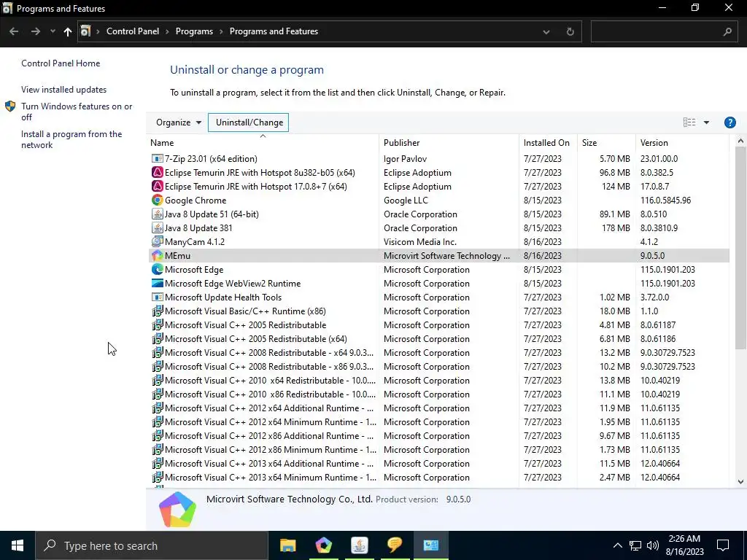Go up one level arrow
The width and height of the screenshot is (747, 560).
click(x=68, y=31)
